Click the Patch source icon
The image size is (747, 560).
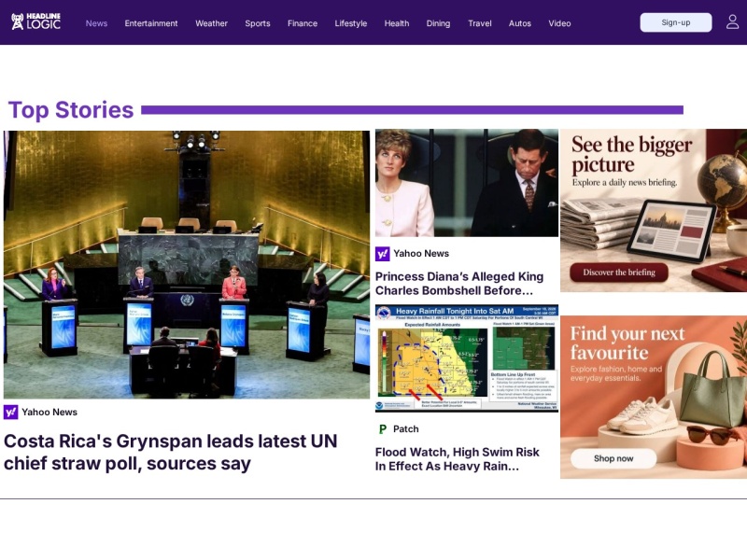coord(383,429)
